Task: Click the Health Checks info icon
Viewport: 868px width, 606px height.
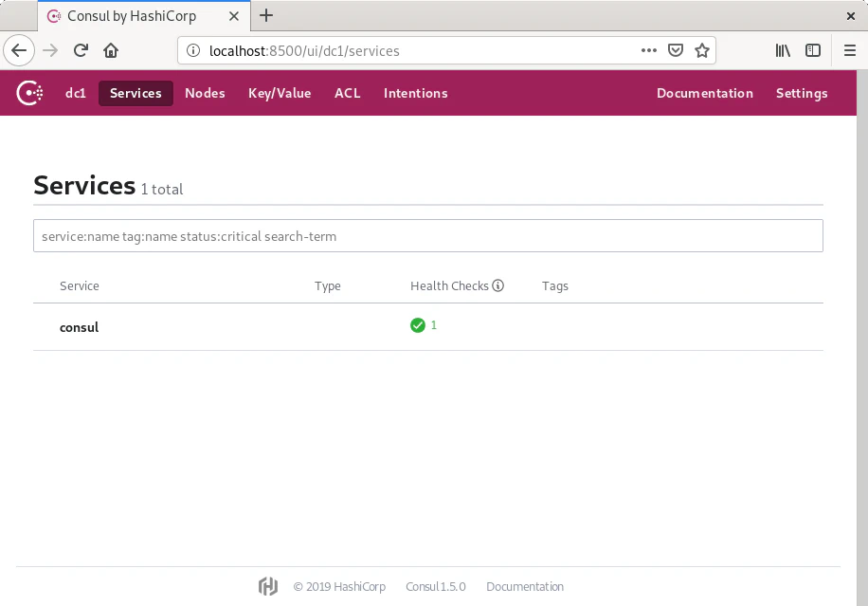Action: point(498,285)
